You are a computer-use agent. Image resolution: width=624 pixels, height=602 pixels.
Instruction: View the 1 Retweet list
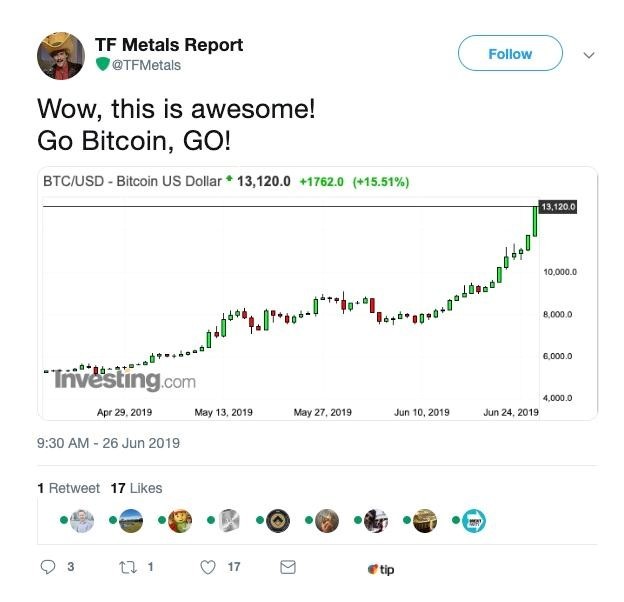click(x=68, y=488)
